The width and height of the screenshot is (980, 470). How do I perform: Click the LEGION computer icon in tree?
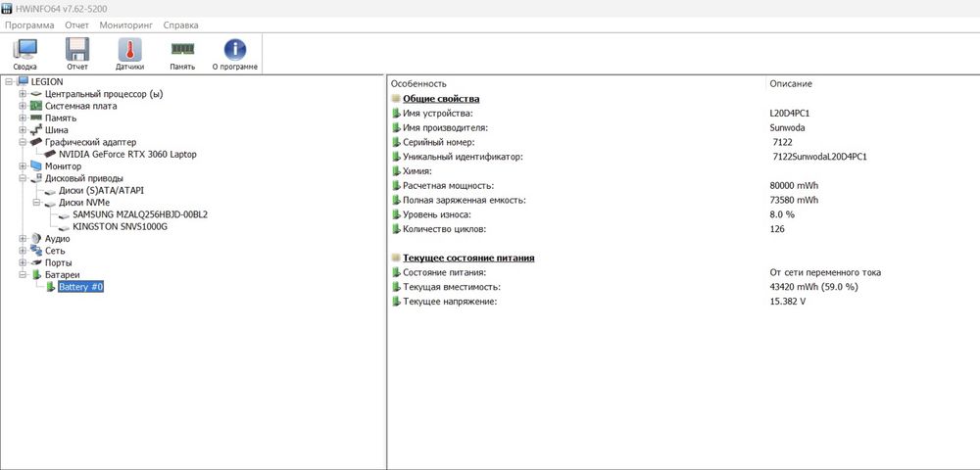[24, 82]
